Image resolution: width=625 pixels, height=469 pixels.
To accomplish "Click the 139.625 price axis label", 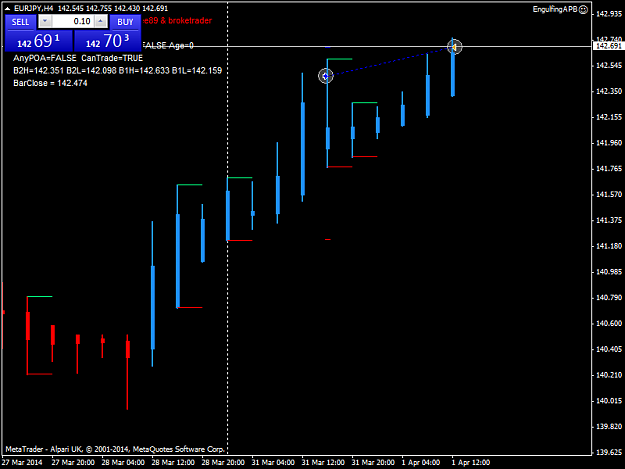I will click(x=609, y=452).
